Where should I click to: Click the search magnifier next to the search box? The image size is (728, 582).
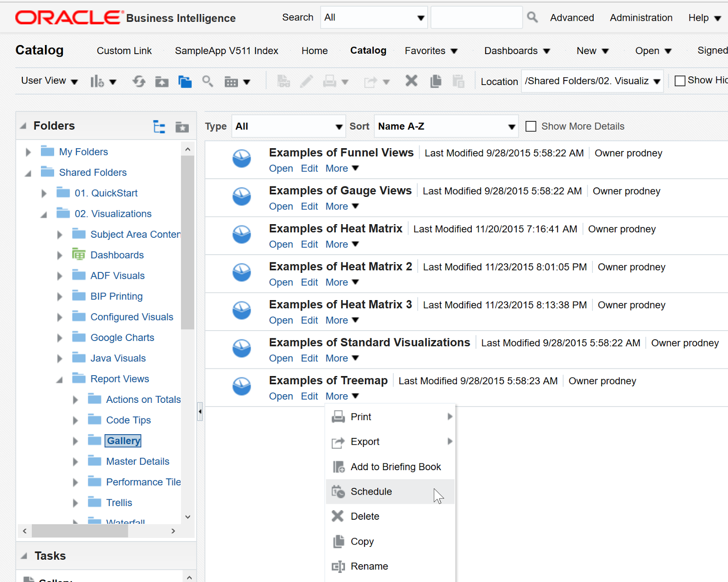[x=532, y=17]
